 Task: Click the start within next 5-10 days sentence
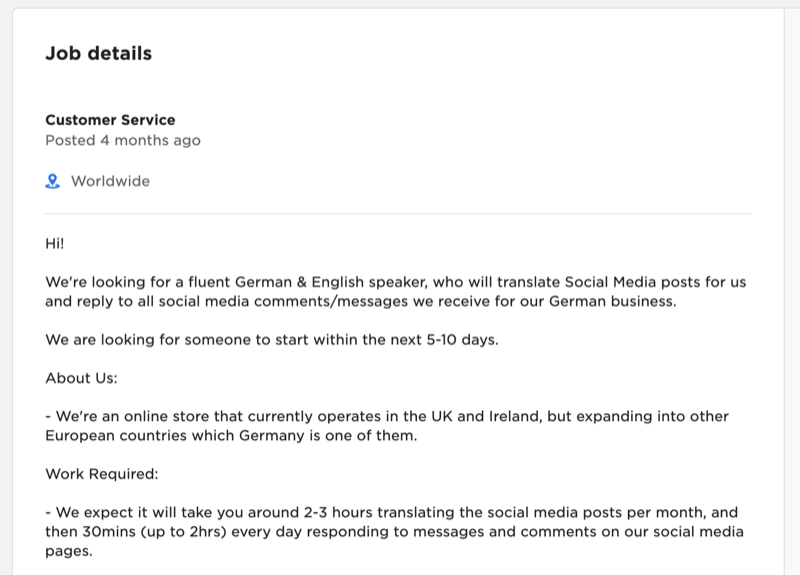click(x=272, y=340)
